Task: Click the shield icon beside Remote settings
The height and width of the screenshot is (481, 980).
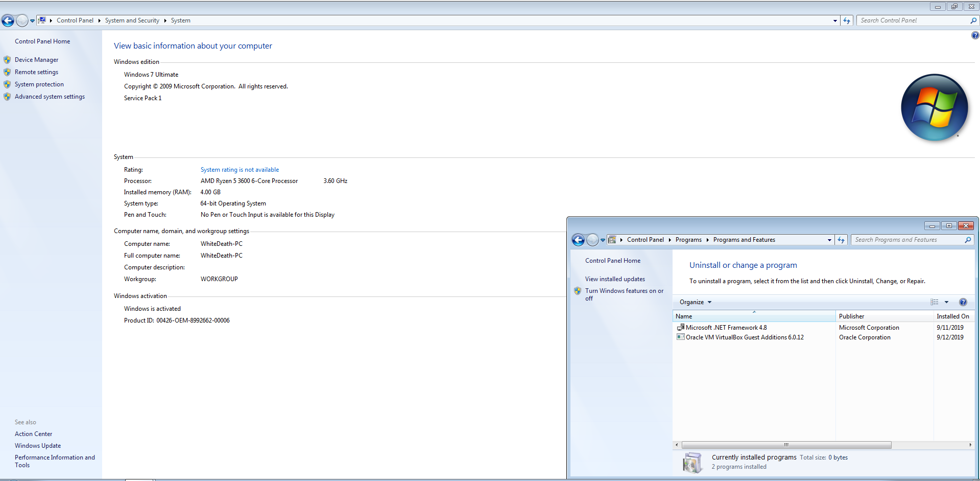Action: (x=7, y=72)
